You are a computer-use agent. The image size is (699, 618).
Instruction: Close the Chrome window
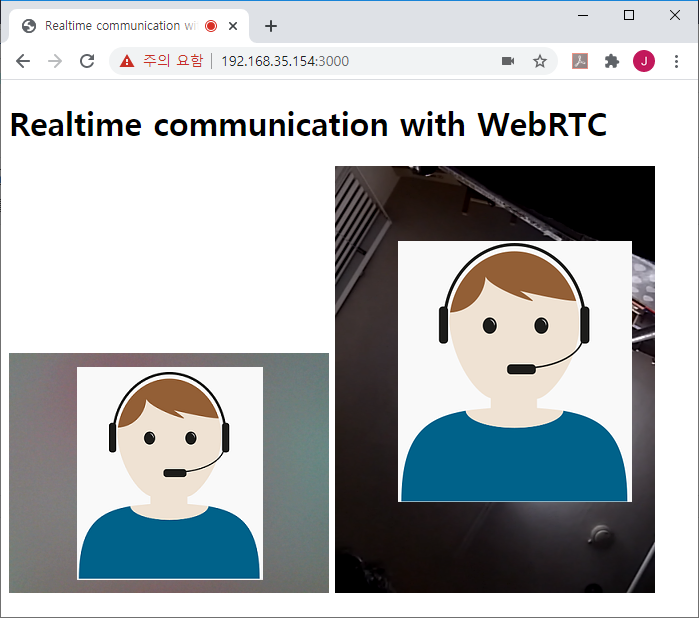[674, 15]
